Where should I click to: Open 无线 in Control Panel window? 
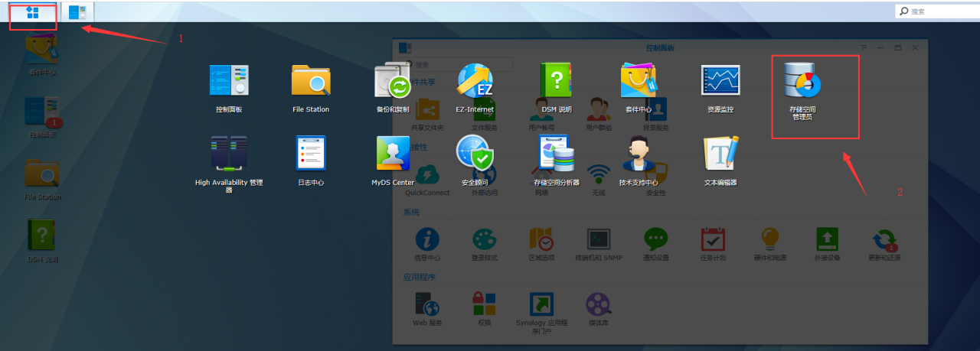tap(599, 180)
